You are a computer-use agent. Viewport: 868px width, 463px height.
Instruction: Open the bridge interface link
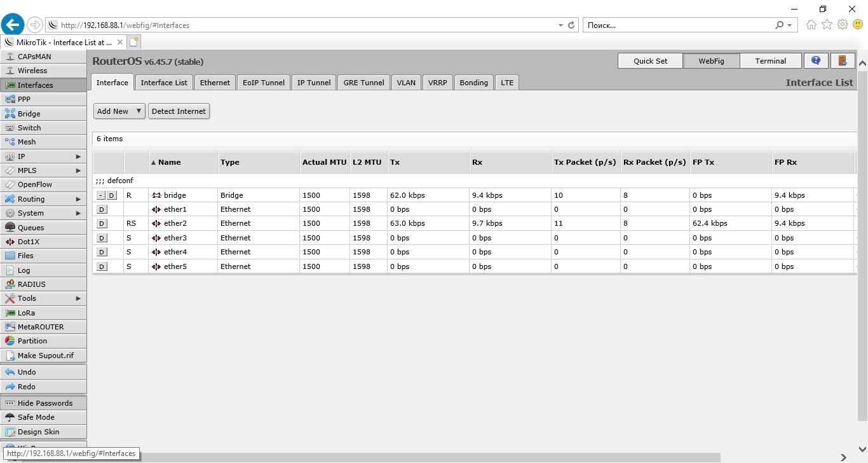point(175,195)
